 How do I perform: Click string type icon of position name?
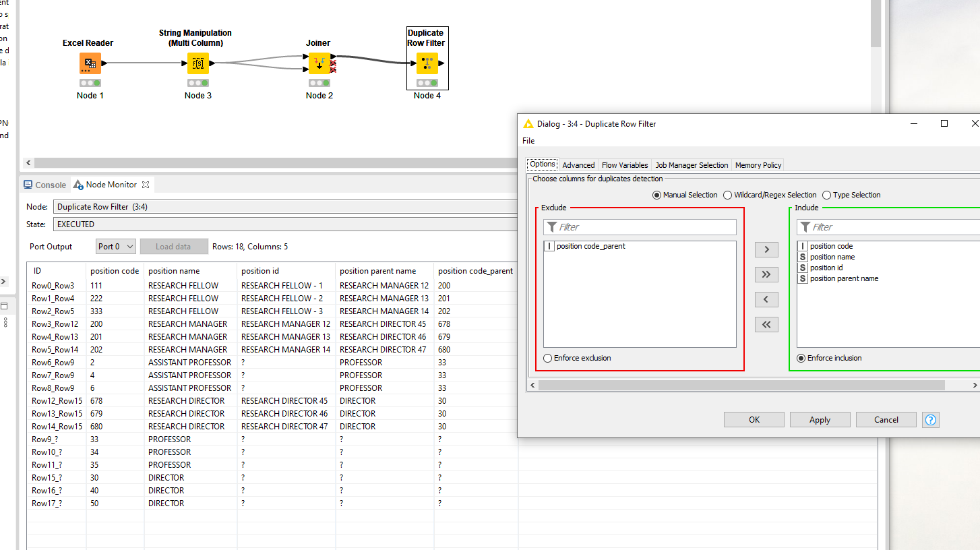pos(803,257)
